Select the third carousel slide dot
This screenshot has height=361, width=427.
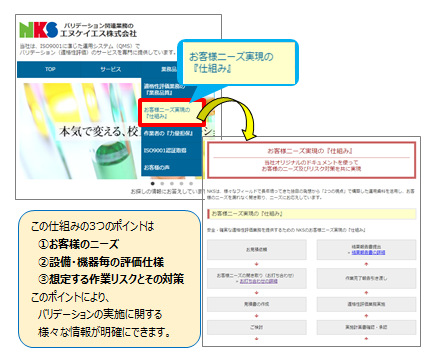point(172,183)
